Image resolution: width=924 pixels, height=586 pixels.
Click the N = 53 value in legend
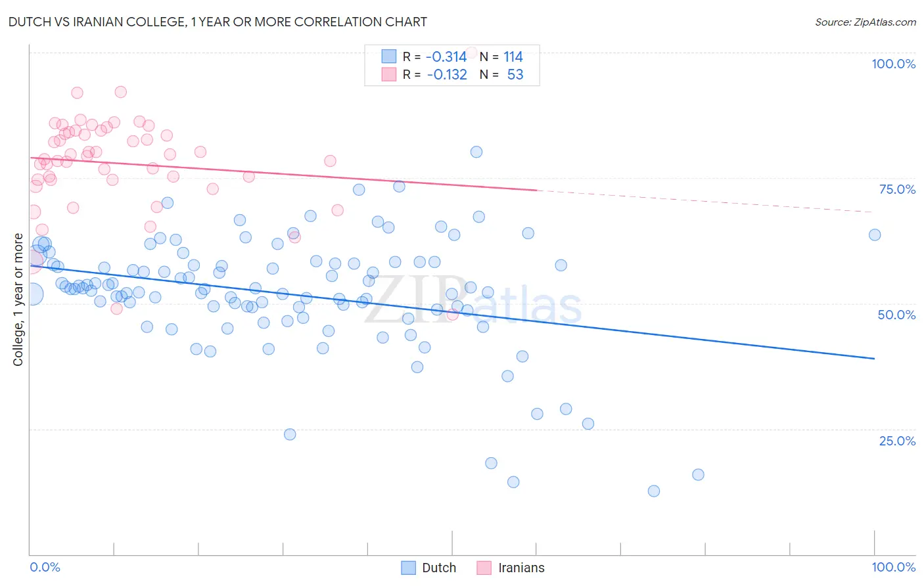(501, 74)
